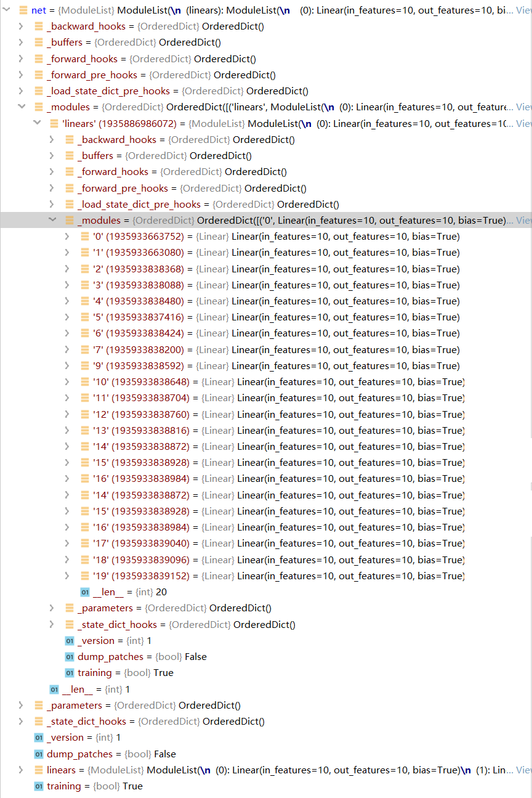Click the list icon on the '19' (1935933839152) row

coord(85,576)
